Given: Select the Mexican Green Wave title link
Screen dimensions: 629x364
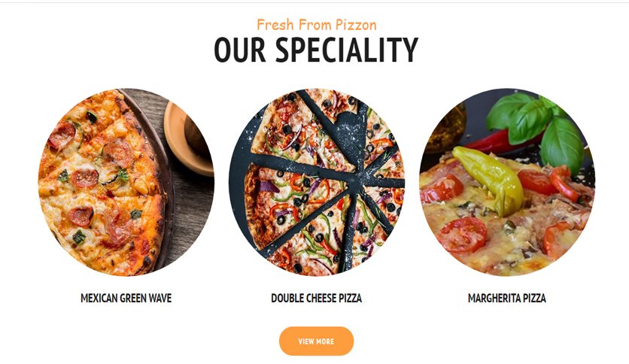Looking at the screenshot, I should (126, 299).
